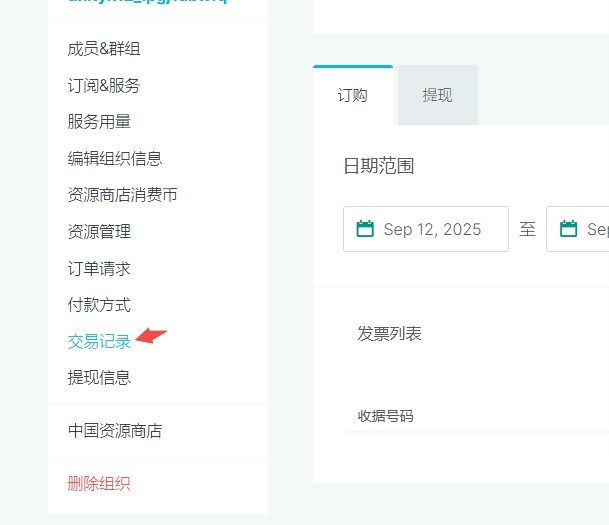609x525 pixels.
Task: Open the end date picker field
Action: [578, 229]
